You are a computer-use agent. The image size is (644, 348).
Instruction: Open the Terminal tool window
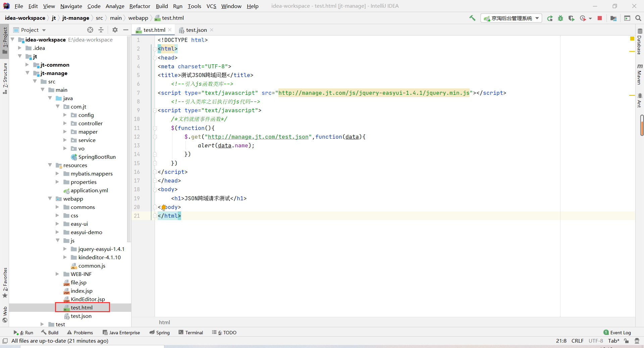(191, 333)
